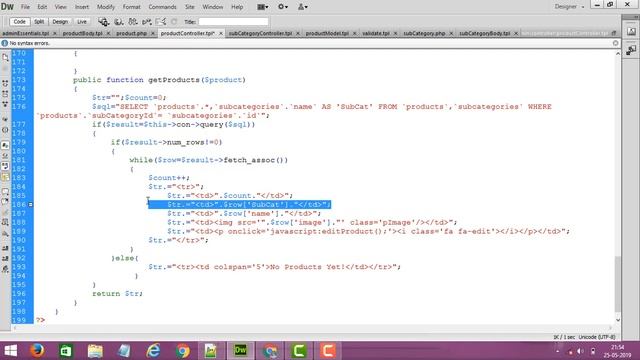The image size is (640, 360).
Task: Dismiss the No syntax errors info bar
Action: pos(616,43)
